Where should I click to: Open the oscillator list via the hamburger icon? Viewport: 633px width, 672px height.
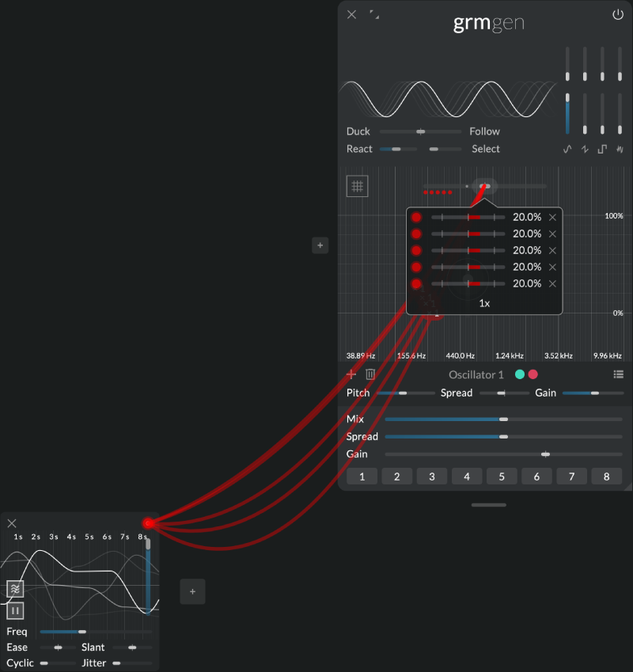tap(618, 374)
